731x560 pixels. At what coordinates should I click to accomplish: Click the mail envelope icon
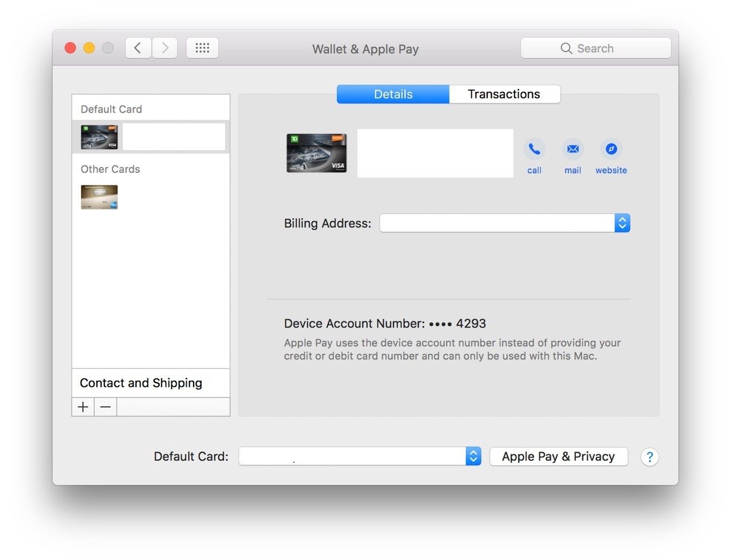click(572, 150)
